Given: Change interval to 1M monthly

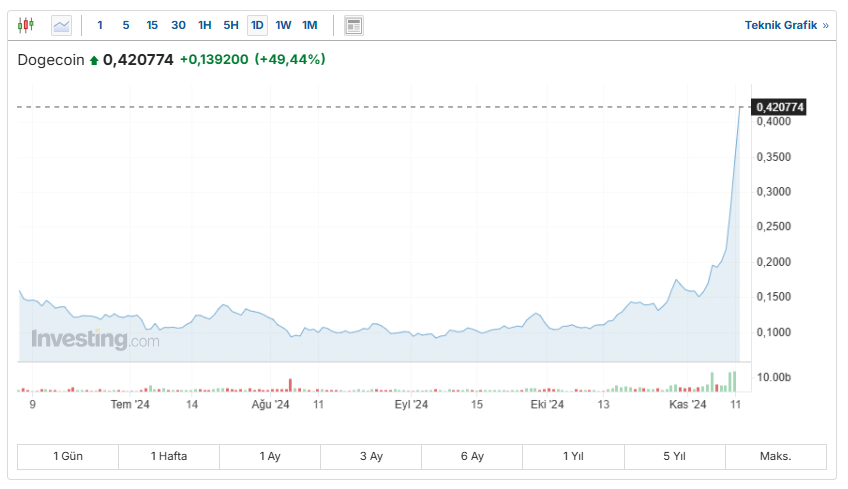Looking at the screenshot, I should click(x=310, y=25).
